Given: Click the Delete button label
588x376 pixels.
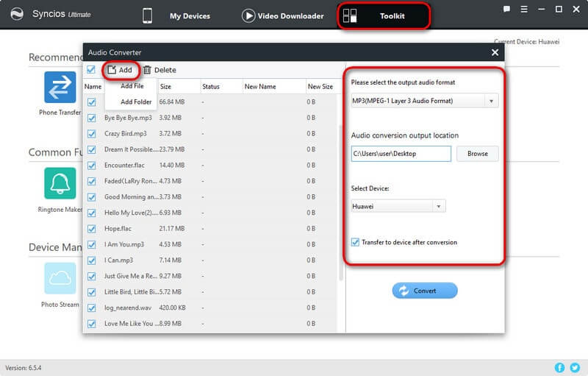Looking at the screenshot, I should pos(165,70).
